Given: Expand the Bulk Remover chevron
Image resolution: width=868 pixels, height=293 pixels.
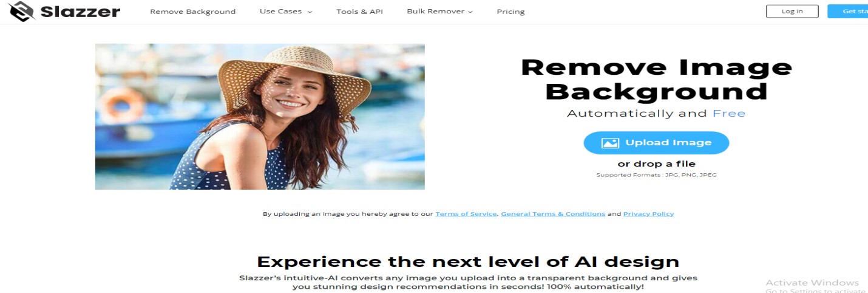Looking at the screenshot, I should pyautogui.click(x=470, y=12).
